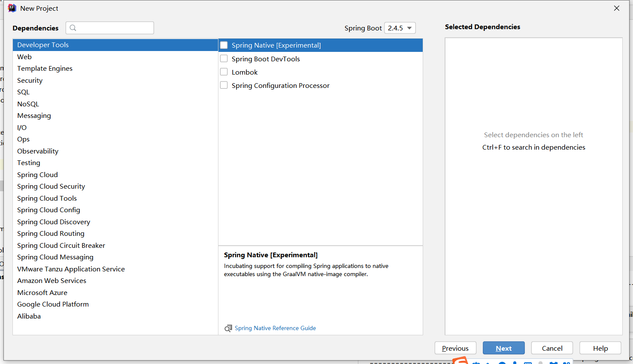Check the Spring Boot DevTools dependency

224,59
